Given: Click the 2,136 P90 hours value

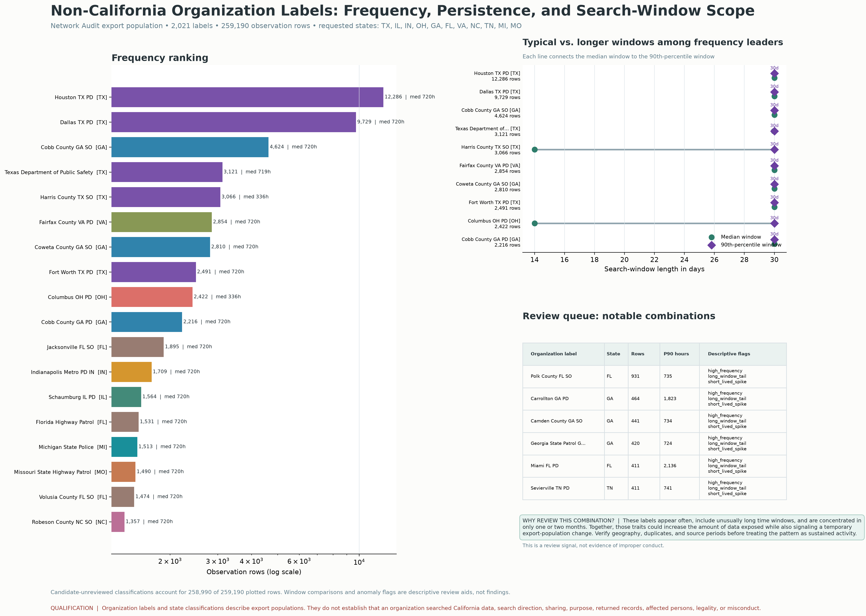Looking at the screenshot, I should tap(670, 466).
